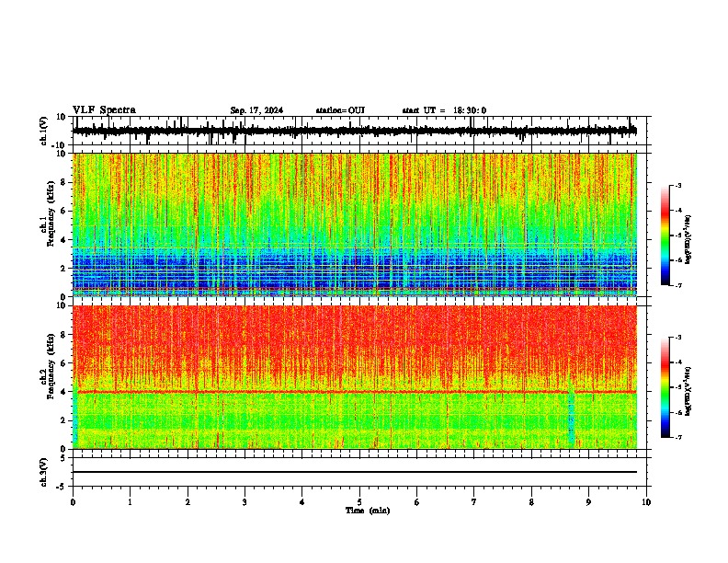This screenshot has height=563, width=728.
Task: Click the cyan dropout near 8.7 min in ch.2
Action: pyautogui.click(x=571, y=418)
